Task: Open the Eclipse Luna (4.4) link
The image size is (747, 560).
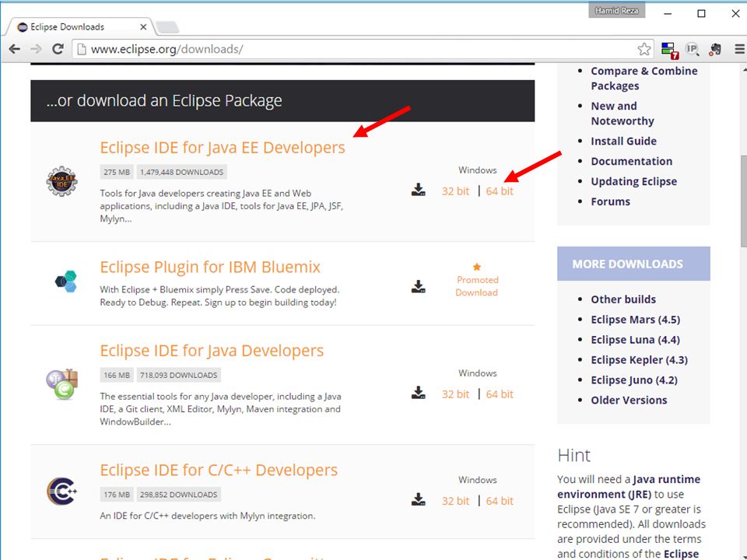Action: coord(636,340)
